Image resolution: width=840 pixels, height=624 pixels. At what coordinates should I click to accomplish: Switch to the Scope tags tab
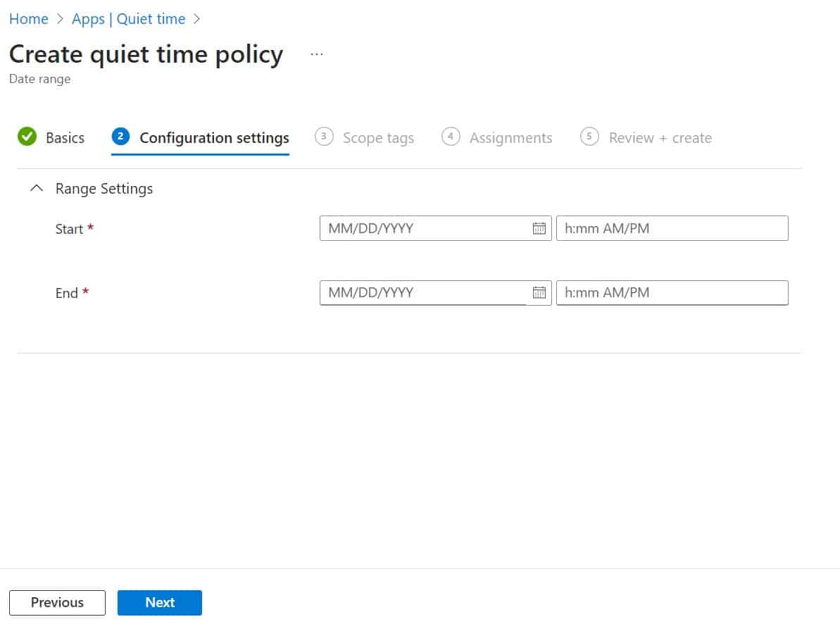coord(377,137)
